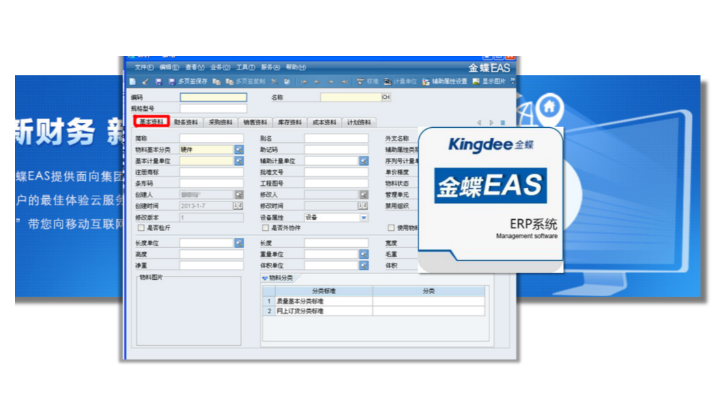The height and width of the screenshot is (408, 715).
Task: Click the 显示图片 toolbar button
Action: [x=489, y=82]
